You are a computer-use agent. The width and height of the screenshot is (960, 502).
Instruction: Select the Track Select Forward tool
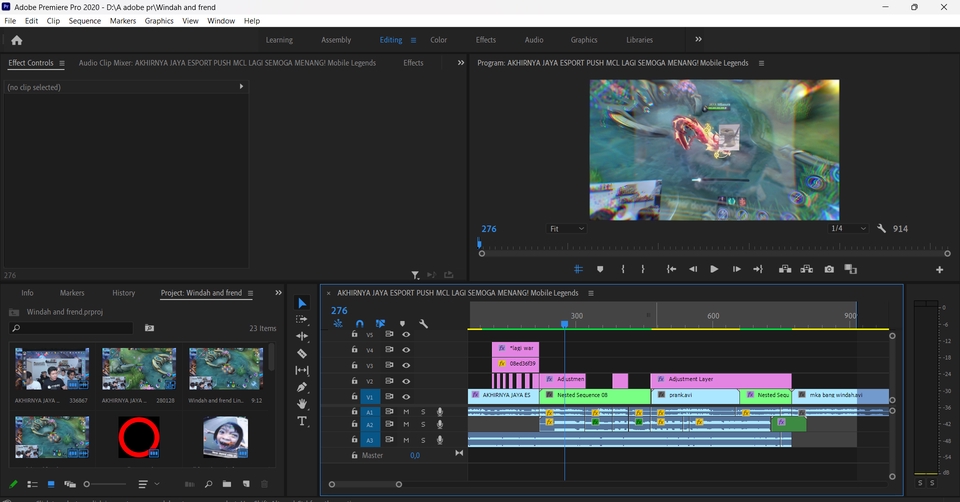(302, 320)
